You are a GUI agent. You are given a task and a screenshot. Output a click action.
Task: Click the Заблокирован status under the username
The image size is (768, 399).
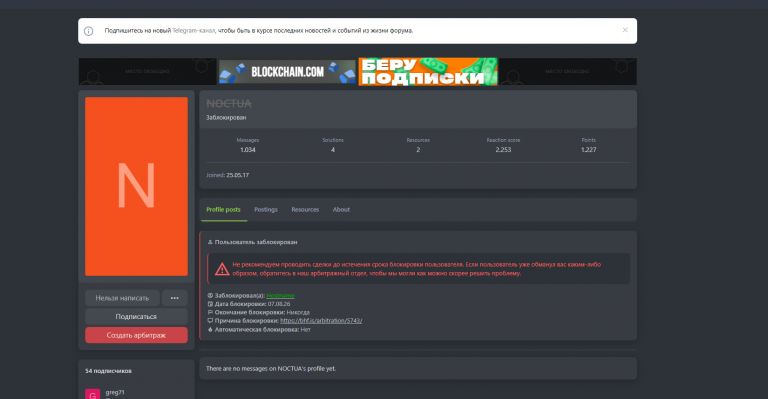point(226,117)
